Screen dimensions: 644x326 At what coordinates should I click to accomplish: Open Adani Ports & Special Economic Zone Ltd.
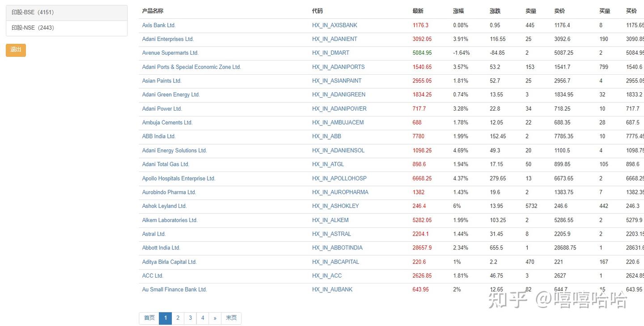pos(191,67)
